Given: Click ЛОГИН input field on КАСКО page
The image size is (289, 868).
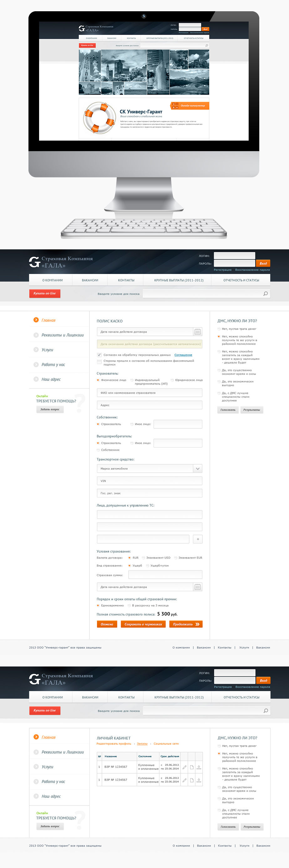Looking at the screenshot, I should coord(234,256).
